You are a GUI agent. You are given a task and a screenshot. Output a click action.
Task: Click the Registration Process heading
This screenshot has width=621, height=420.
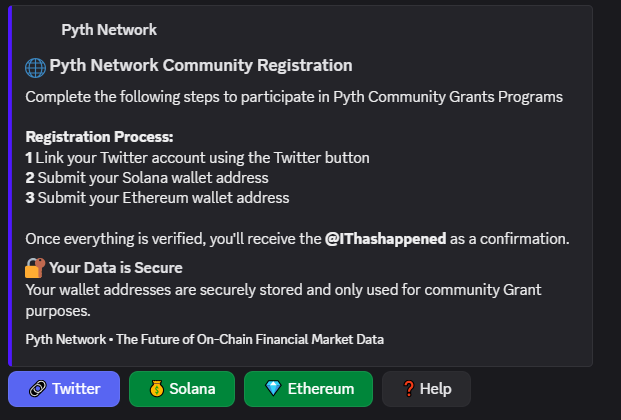[x=99, y=137]
